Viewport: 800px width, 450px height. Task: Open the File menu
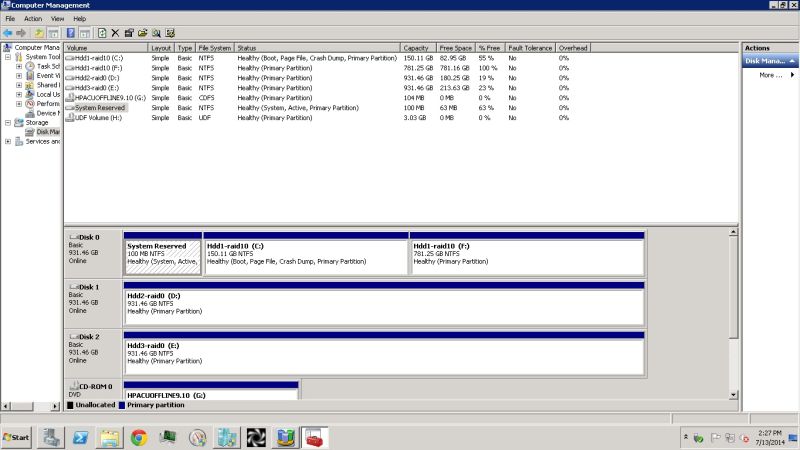tap(10, 19)
